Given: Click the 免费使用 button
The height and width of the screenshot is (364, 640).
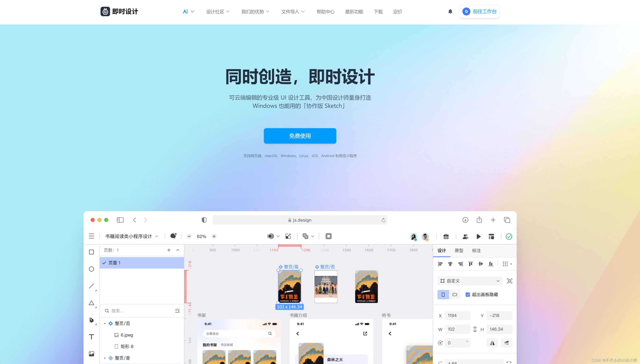Looking at the screenshot, I should pyautogui.click(x=300, y=136).
